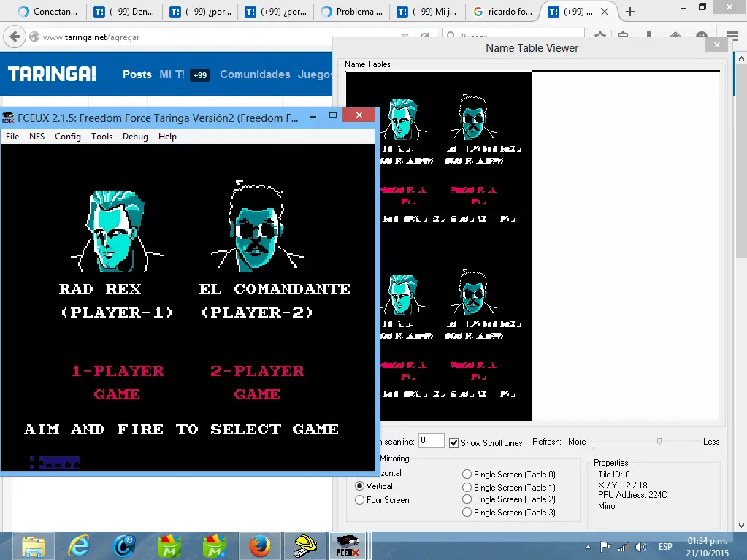Screen dimensions: 747x560
Task: Click the Taringa! logo
Action: point(52,74)
